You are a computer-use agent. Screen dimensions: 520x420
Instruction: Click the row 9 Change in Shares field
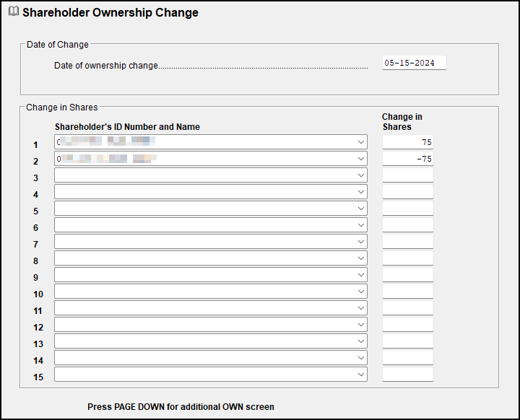pyautogui.click(x=407, y=275)
